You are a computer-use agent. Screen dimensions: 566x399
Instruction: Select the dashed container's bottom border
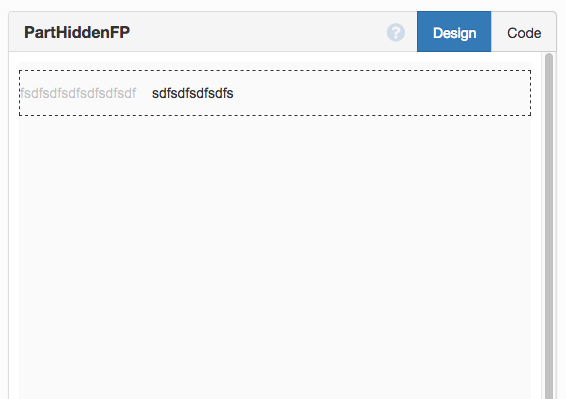pos(275,115)
